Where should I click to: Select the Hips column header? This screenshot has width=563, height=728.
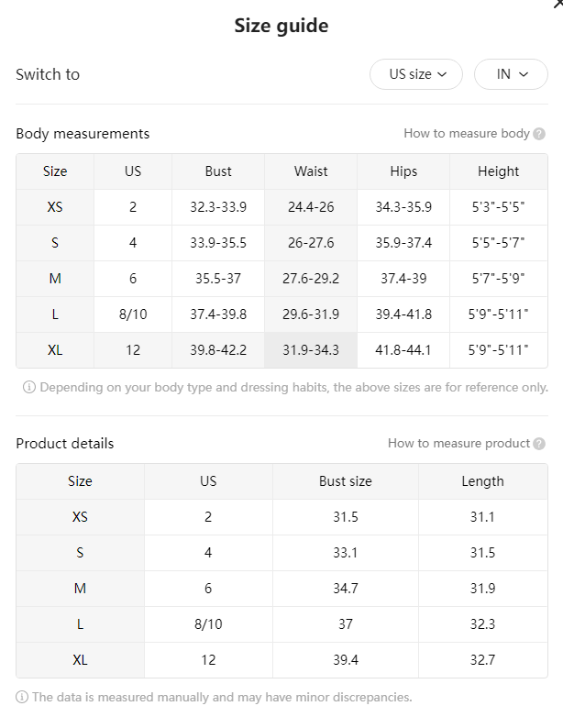(x=403, y=171)
